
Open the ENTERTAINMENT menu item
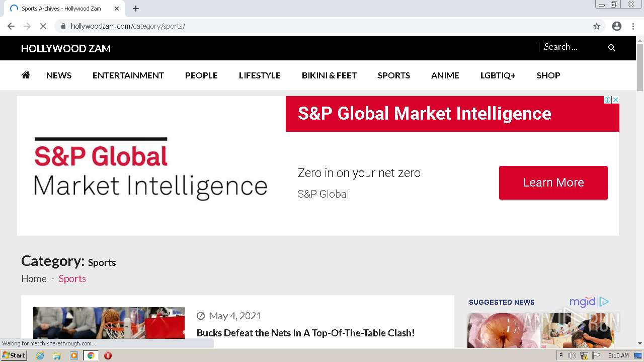click(128, 75)
